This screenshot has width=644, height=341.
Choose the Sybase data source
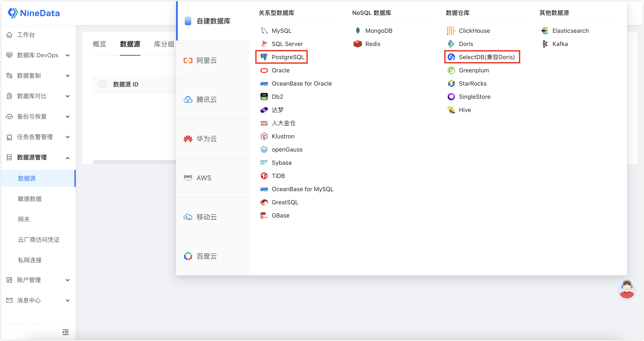pos(276,163)
